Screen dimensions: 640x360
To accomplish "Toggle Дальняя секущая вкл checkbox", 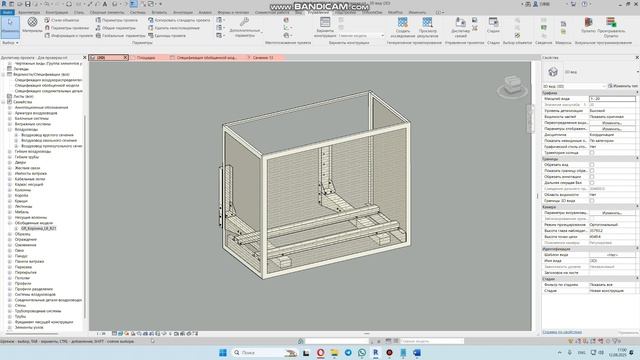I will [592, 183].
